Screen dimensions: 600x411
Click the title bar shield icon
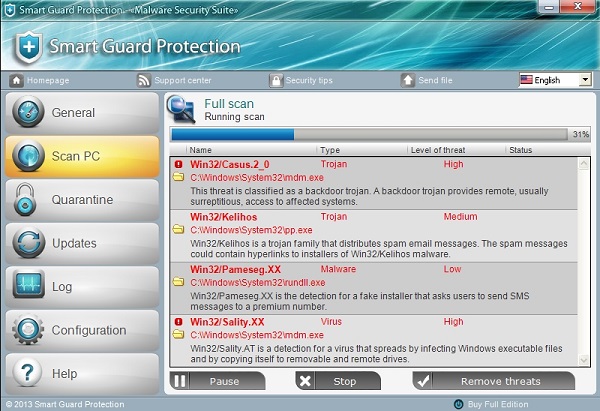click(x=10, y=10)
